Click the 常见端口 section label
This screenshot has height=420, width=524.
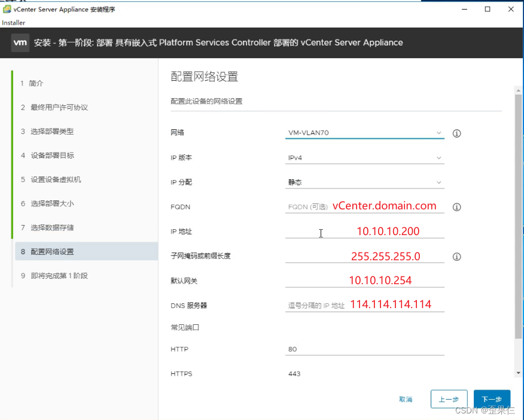(x=185, y=327)
